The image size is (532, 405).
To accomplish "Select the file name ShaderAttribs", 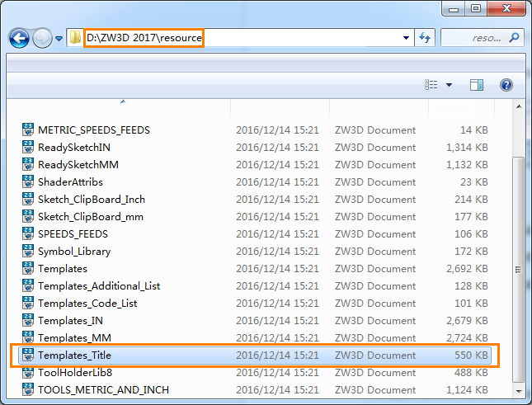I will (70, 182).
